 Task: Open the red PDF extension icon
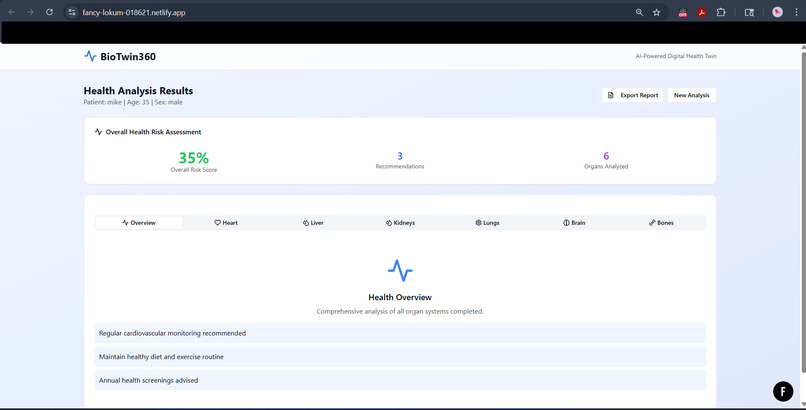click(x=702, y=12)
